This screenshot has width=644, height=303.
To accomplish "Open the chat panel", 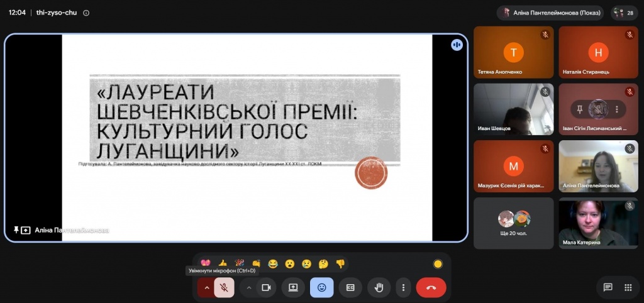I will coord(608,287).
